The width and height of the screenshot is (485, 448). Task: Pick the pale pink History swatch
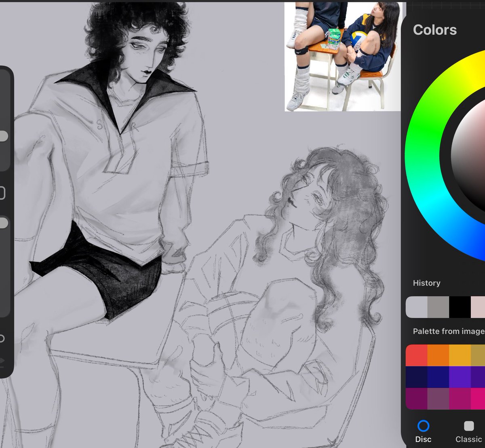tap(478, 307)
